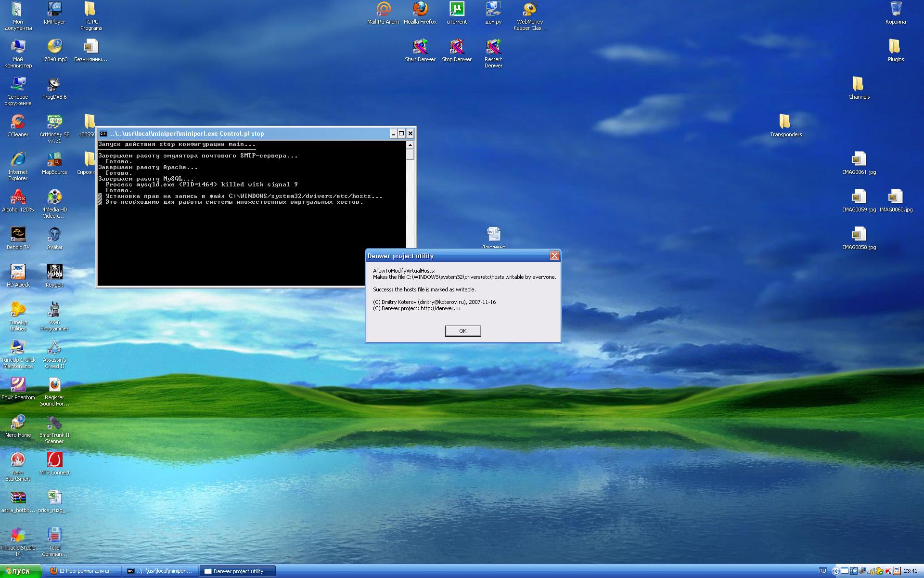This screenshot has height=578, width=924.
Task: Click console scrollbar up arrow
Action: (410, 145)
